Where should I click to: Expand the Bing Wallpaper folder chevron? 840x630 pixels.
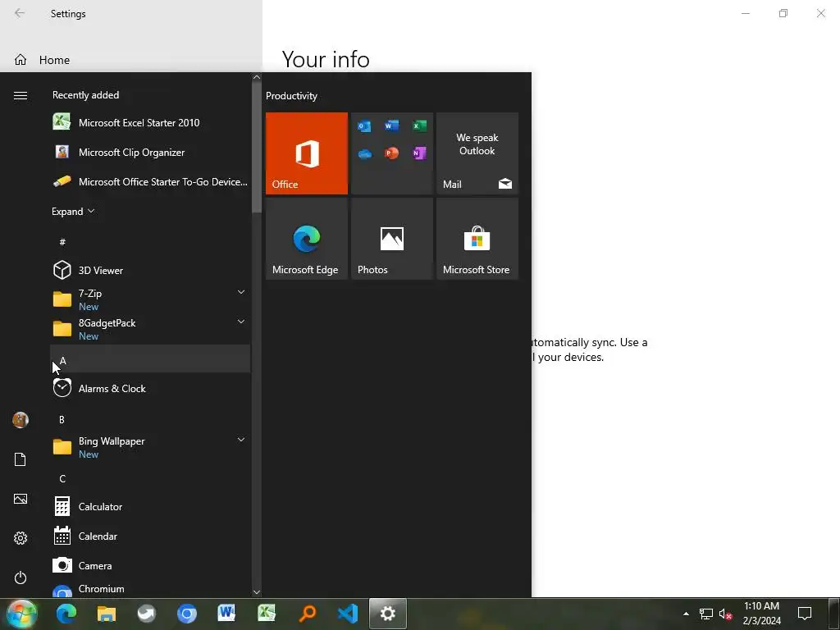[x=241, y=440]
